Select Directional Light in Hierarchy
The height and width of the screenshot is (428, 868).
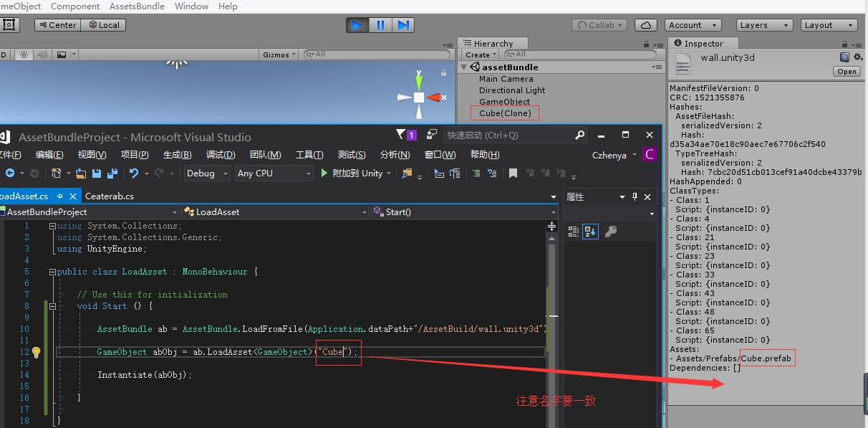pos(511,90)
